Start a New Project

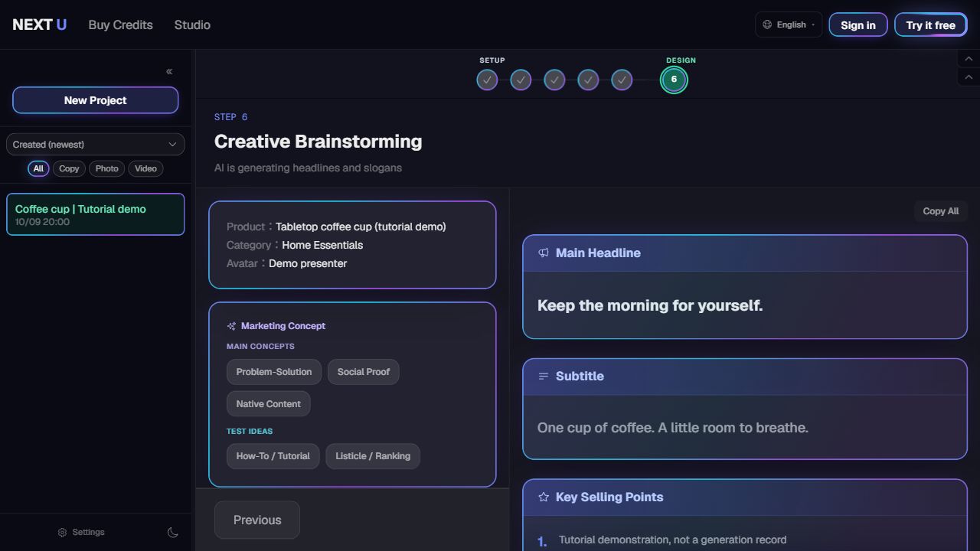point(96,100)
